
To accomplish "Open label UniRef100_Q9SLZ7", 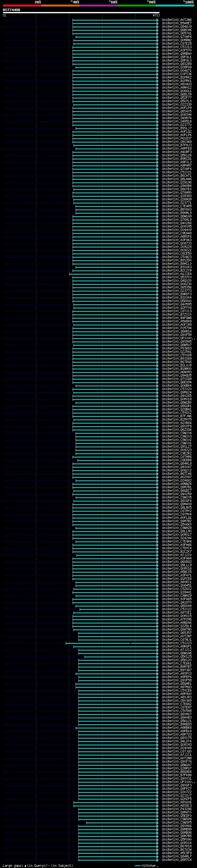I will (177, 446).
